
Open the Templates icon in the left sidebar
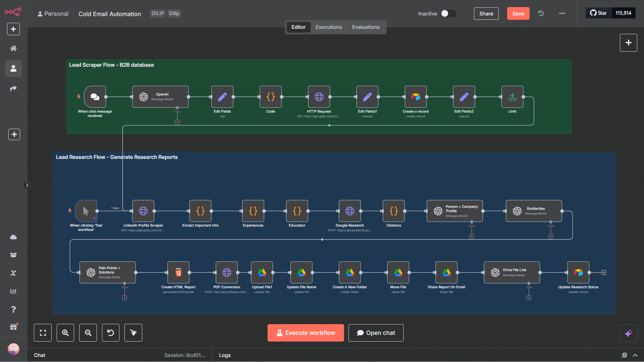pyautogui.click(x=13, y=255)
